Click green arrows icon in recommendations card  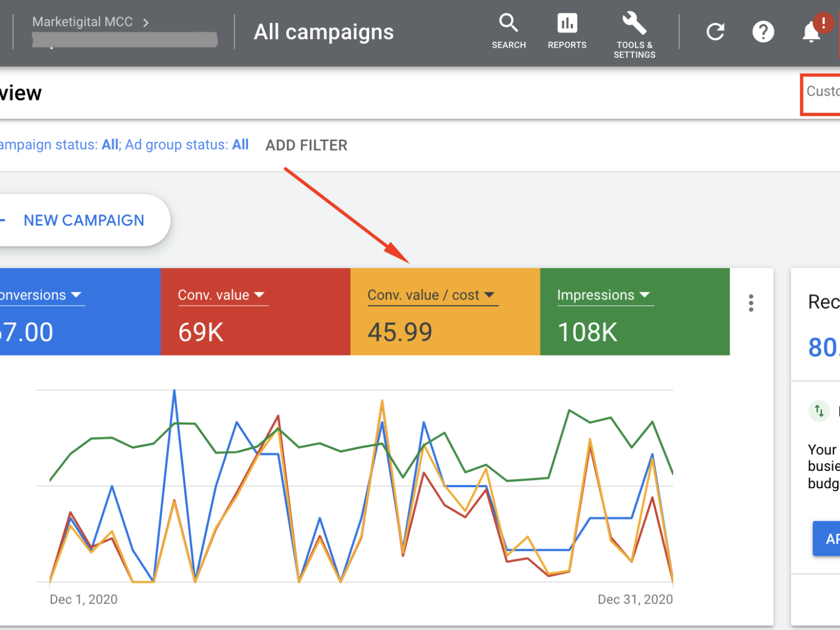click(x=819, y=411)
